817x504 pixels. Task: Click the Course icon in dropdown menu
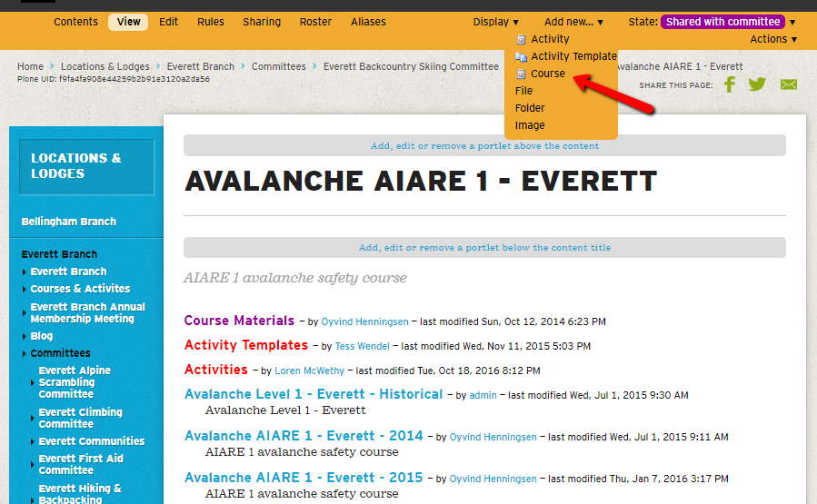(521, 74)
